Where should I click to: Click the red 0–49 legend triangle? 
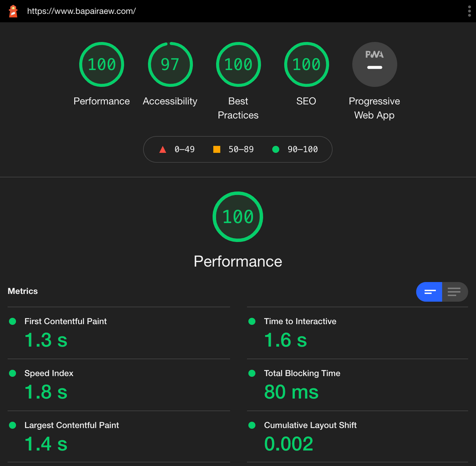click(x=163, y=150)
